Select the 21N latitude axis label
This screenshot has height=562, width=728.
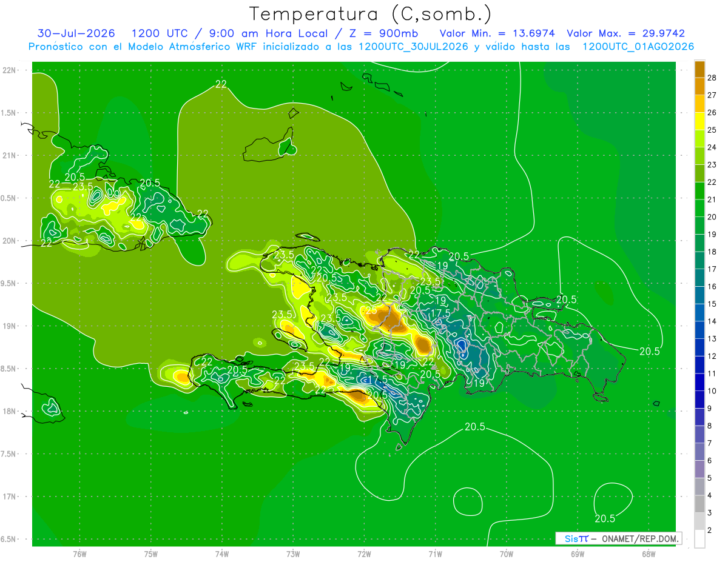click(x=9, y=155)
